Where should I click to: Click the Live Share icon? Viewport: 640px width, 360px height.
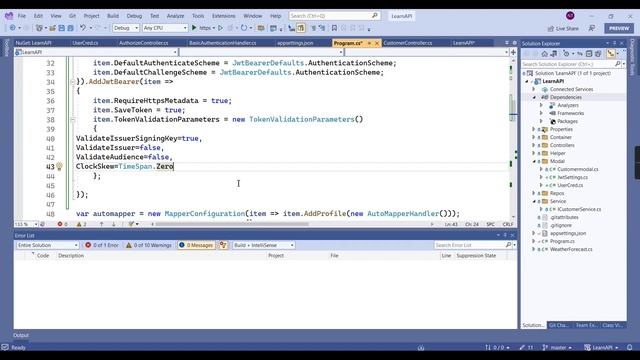click(x=551, y=28)
